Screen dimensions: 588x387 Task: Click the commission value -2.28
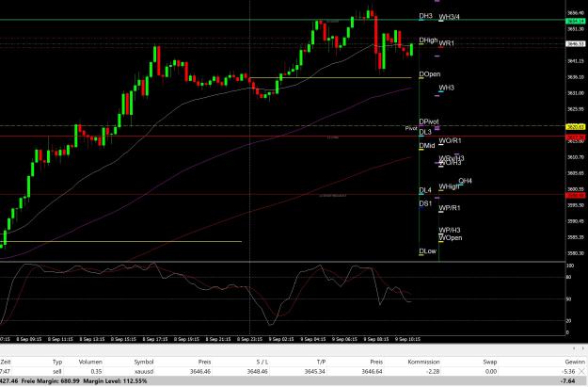point(433,372)
